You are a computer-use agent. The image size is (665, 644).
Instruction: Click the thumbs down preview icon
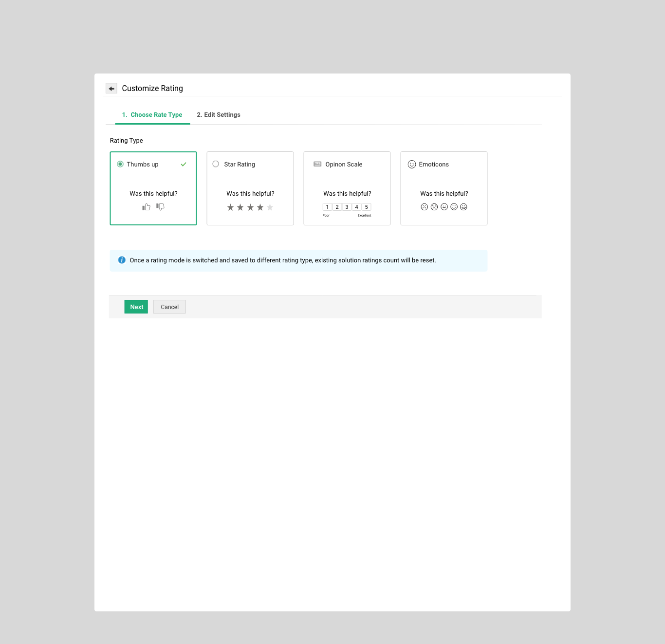click(x=160, y=207)
